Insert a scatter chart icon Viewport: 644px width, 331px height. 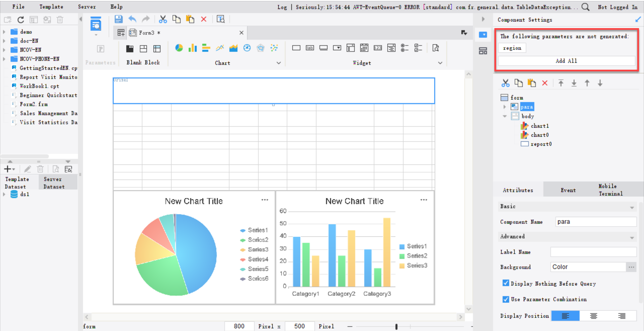[274, 48]
